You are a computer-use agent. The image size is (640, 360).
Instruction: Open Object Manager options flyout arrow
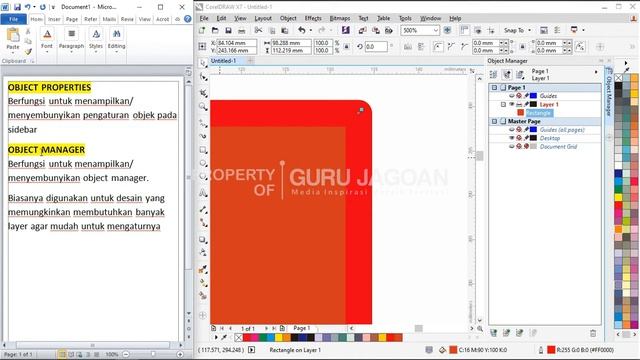pyautogui.click(x=596, y=72)
